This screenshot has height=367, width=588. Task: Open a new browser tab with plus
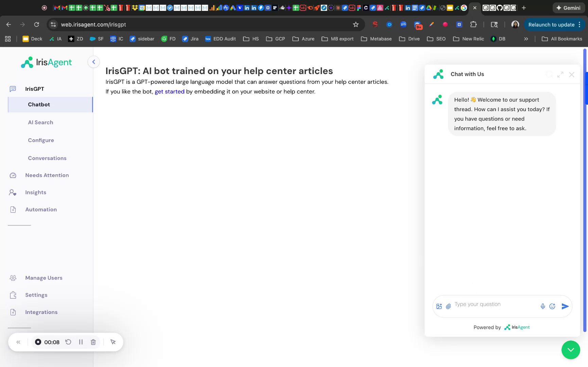[524, 8]
